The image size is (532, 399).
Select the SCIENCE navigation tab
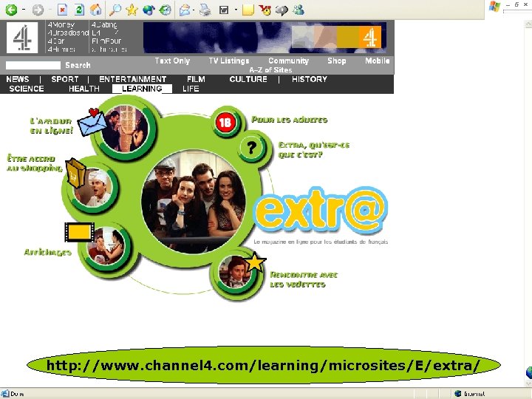27,89
